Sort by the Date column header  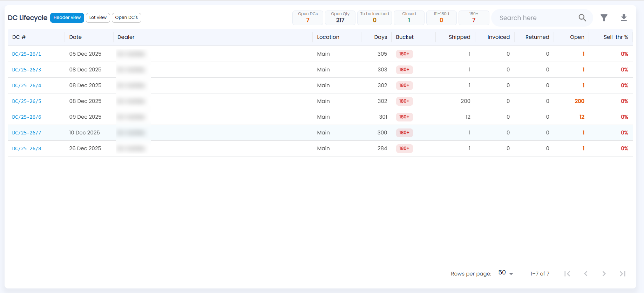click(75, 37)
